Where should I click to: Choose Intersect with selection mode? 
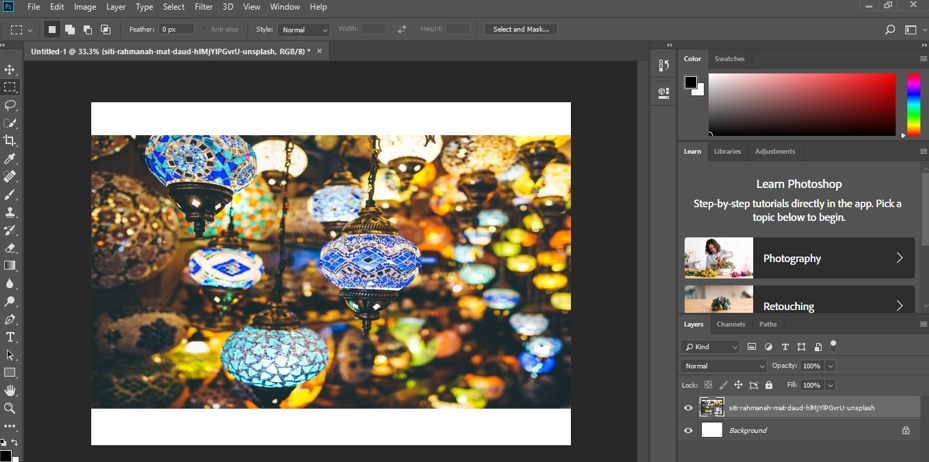[x=105, y=29]
